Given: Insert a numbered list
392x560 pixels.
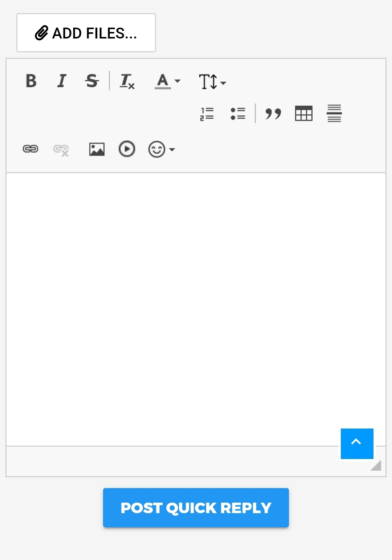Looking at the screenshot, I should [x=207, y=114].
